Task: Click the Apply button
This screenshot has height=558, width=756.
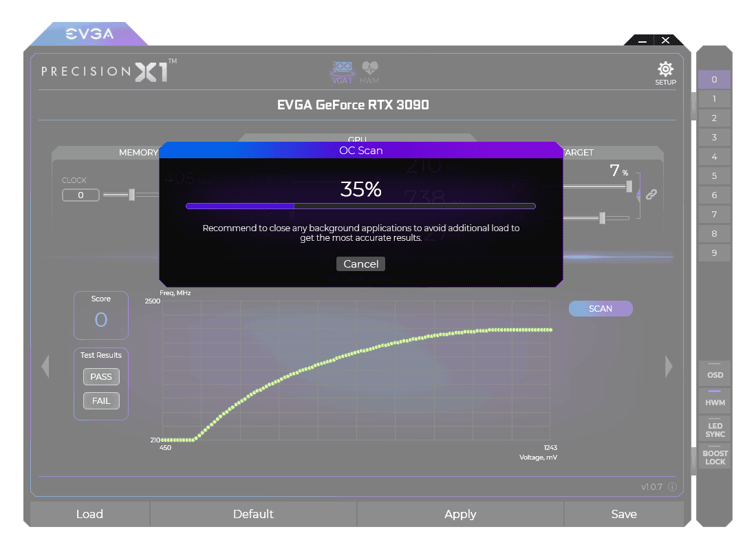Action: (x=460, y=514)
